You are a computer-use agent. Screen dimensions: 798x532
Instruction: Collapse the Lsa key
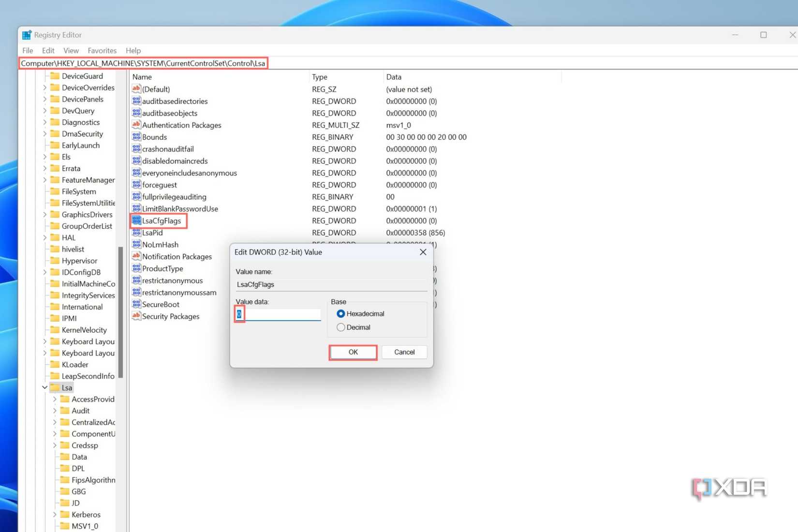[44, 387]
